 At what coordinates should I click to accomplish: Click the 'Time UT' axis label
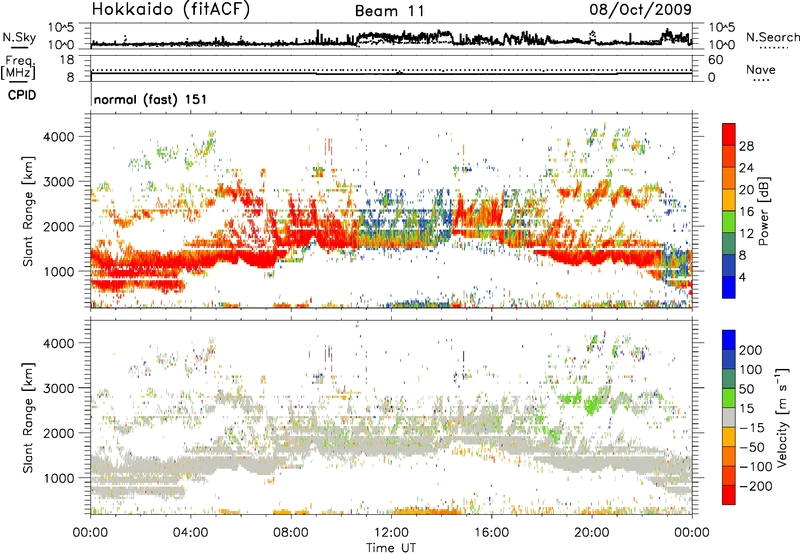pyautogui.click(x=391, y=548)
